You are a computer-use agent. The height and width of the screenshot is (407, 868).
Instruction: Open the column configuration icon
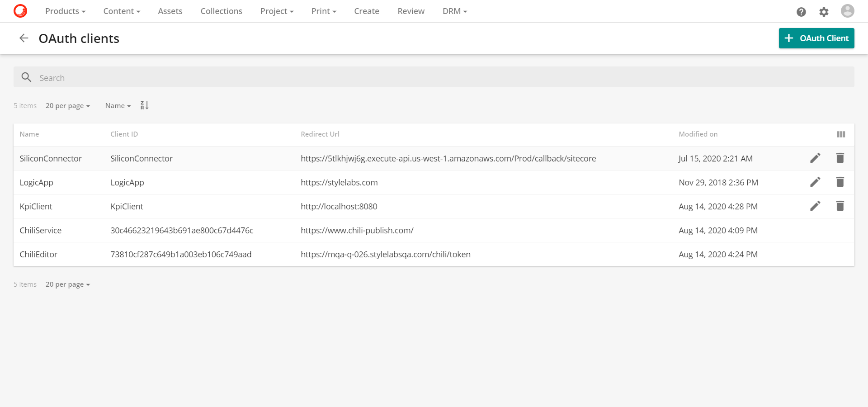click(841, 134)
